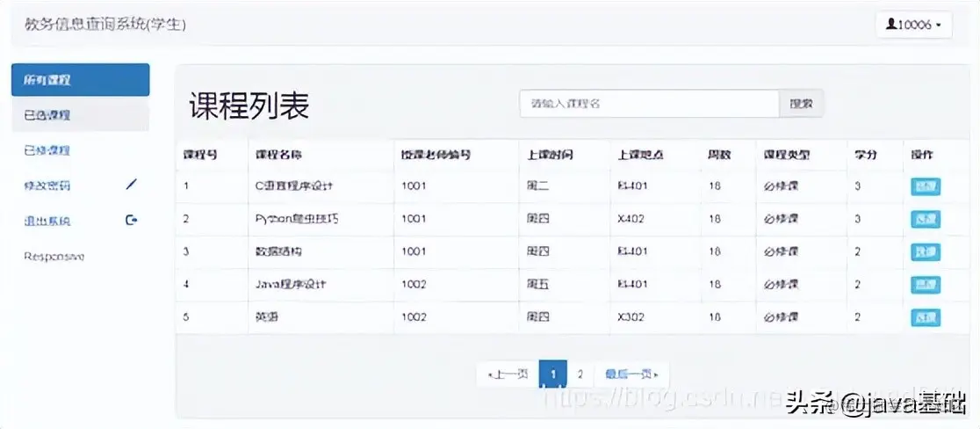The image size is (980, 429).
Task: Jump to 最后一页 last page
Action: click(x=631, y=374)
